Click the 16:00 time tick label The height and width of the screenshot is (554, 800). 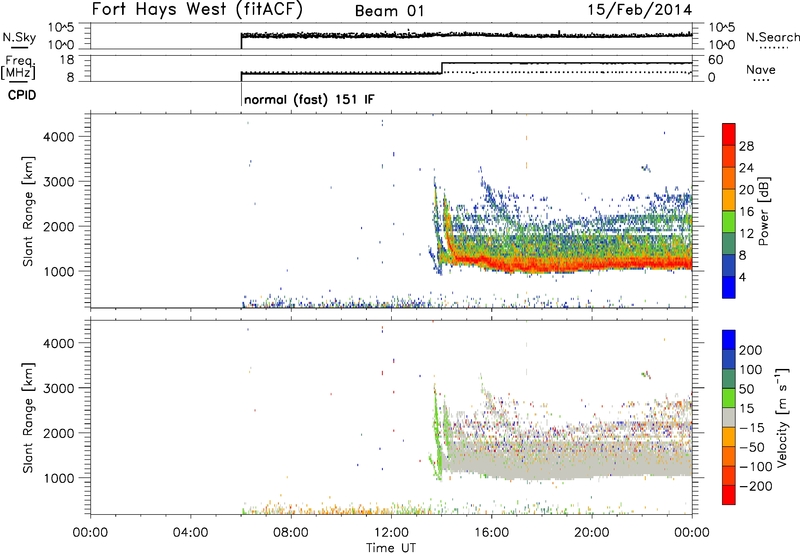(x=491, y=533)
